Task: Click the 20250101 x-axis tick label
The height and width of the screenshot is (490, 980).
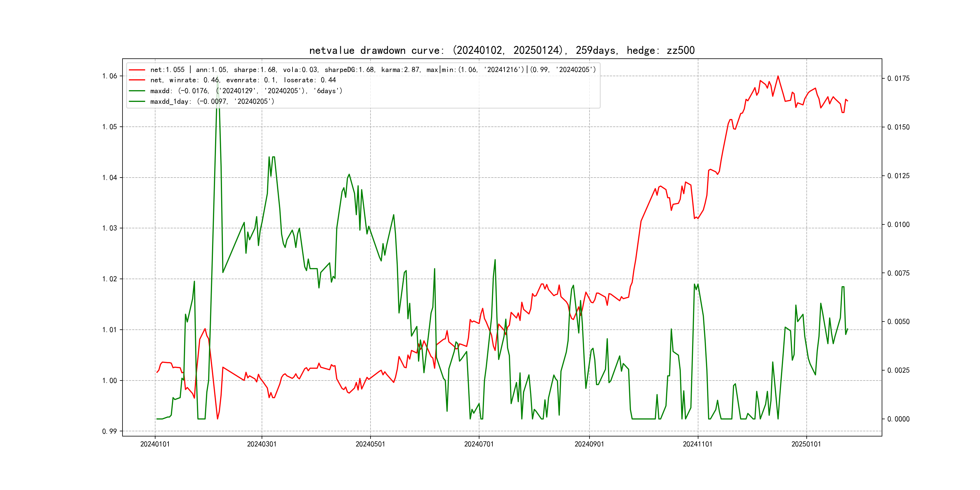Action: click(x=806, y=444)
